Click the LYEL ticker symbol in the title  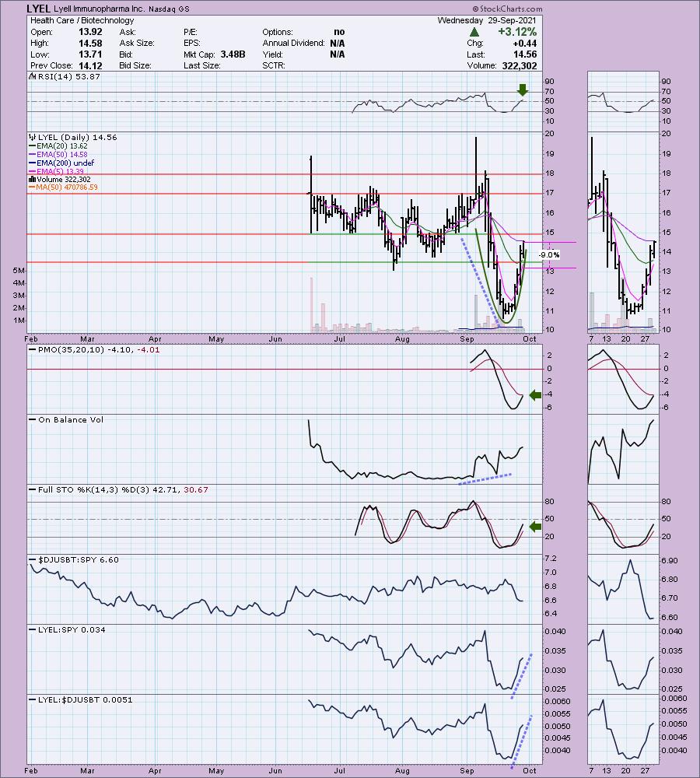39,9
